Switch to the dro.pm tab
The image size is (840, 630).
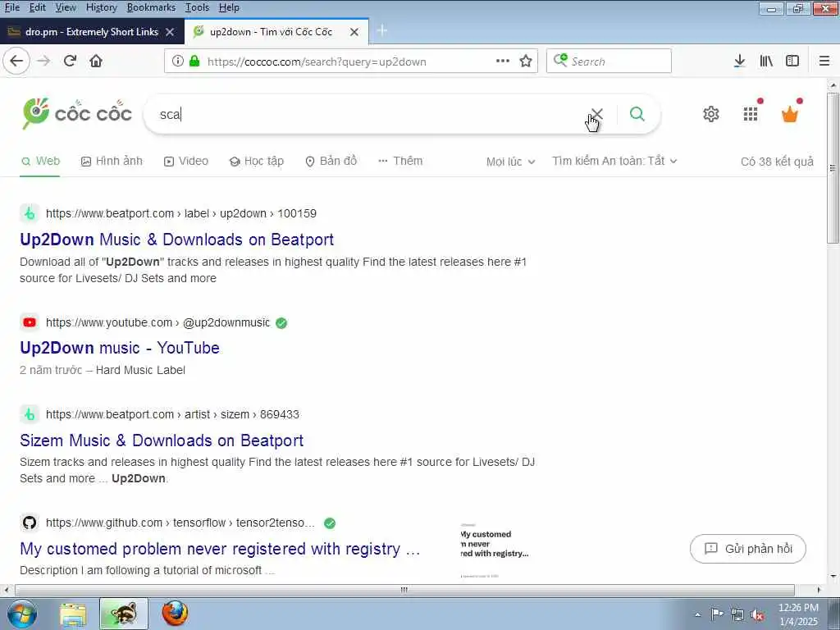(x=92, y=32)
